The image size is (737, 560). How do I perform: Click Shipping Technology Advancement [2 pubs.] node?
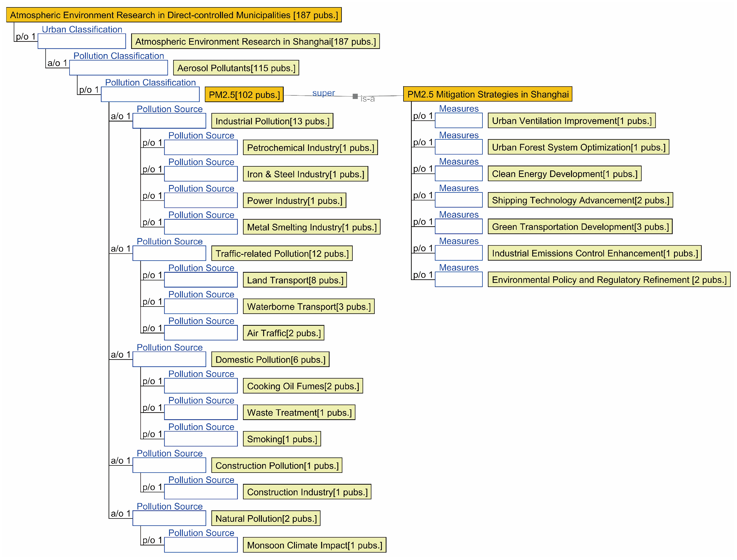point(580,200)
